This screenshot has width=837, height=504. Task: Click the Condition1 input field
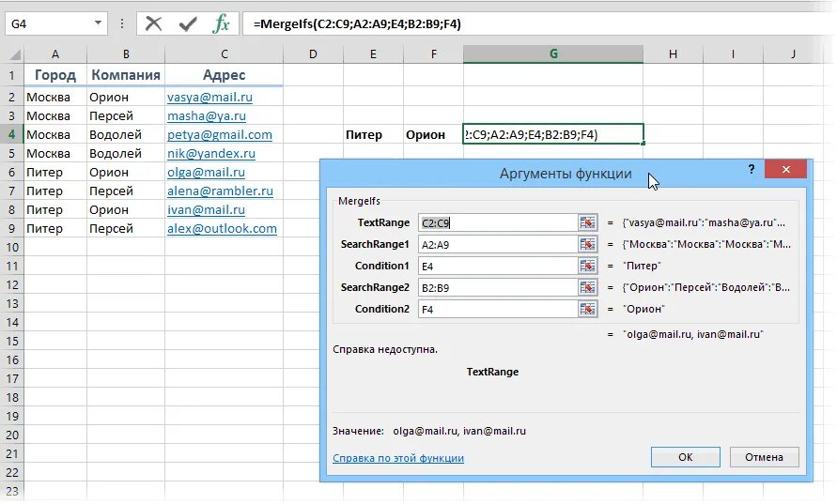498,266
